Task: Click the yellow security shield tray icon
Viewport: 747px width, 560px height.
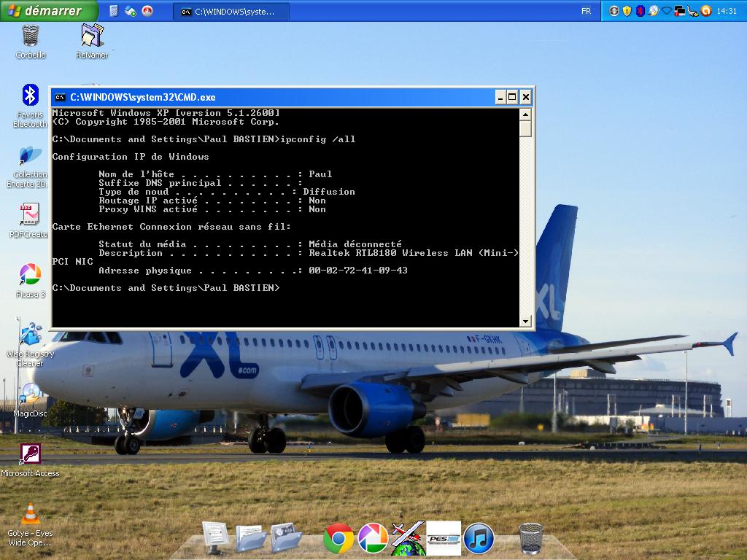Action: [x=627, y=11]
